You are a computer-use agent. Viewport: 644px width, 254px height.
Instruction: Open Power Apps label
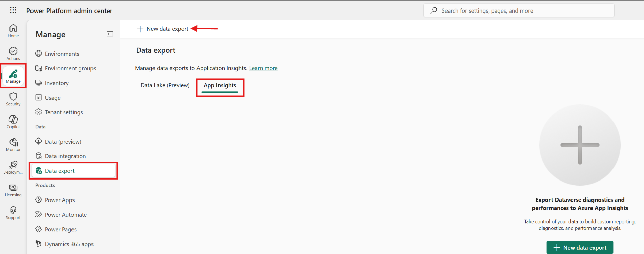point(60,200)
